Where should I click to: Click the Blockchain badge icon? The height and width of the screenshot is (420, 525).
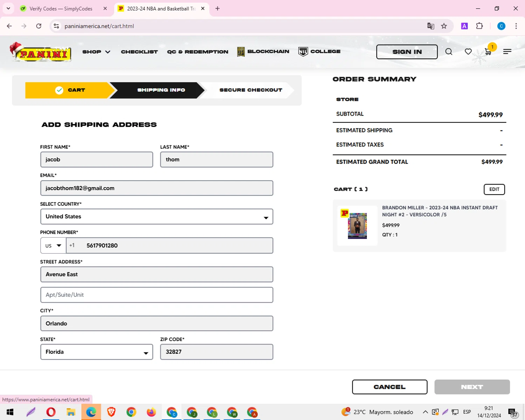(x=241, y=52)
